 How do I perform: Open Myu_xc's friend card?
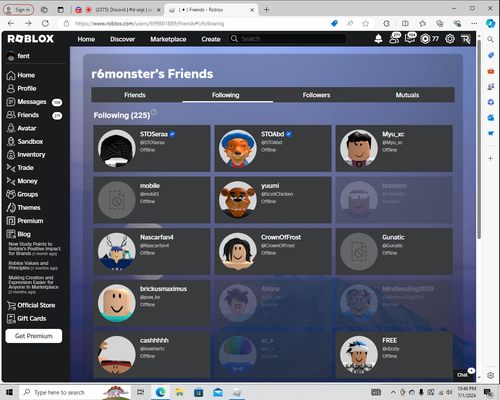point(394,148)
